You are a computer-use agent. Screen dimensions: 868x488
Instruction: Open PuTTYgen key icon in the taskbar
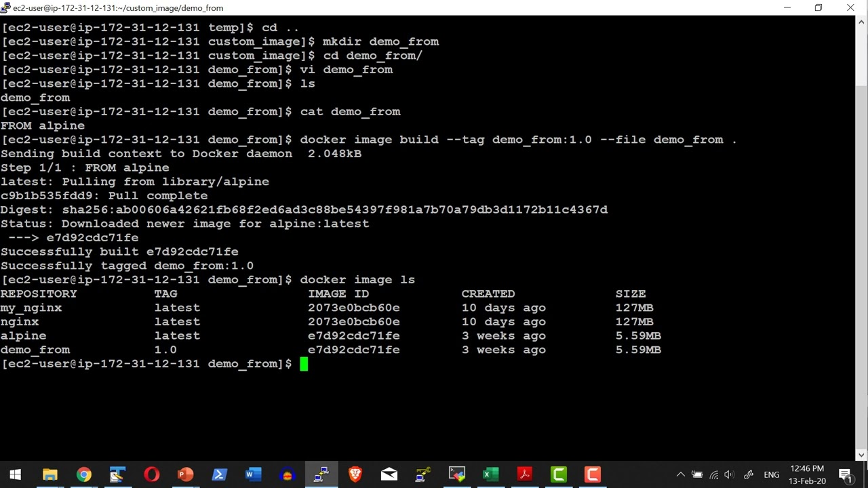click(x=423, y=474)
